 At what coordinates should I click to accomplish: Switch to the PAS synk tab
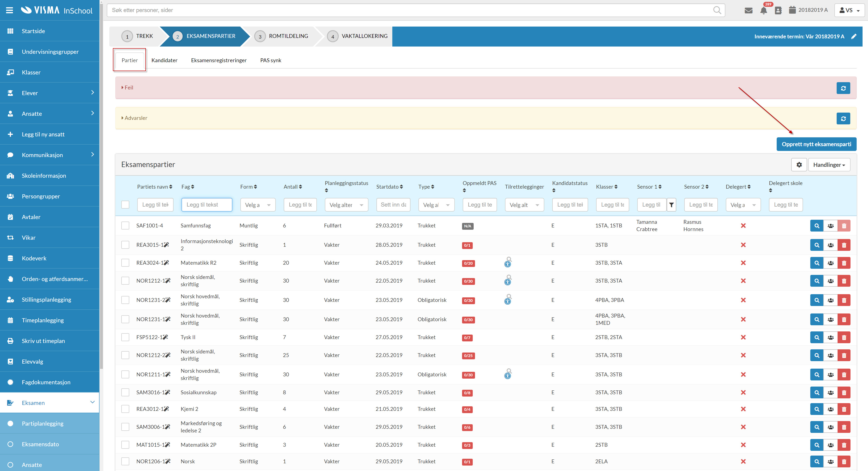tap(271, 61)
